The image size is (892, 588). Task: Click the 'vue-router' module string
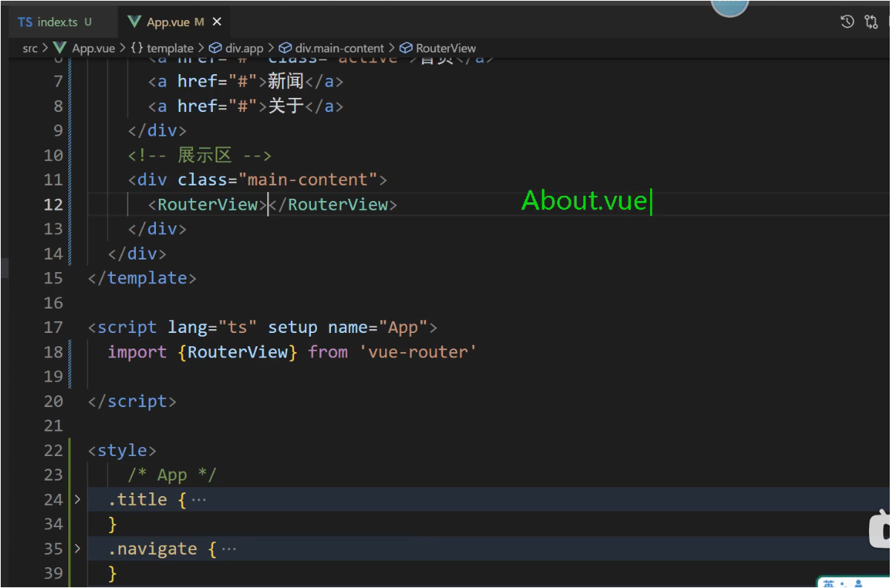point(418,352)
